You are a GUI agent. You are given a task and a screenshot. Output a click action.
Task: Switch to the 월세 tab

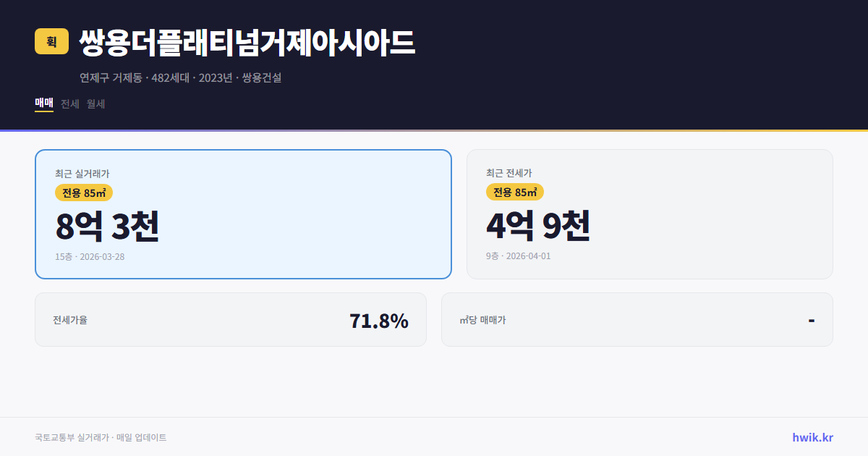coord(94,104)
